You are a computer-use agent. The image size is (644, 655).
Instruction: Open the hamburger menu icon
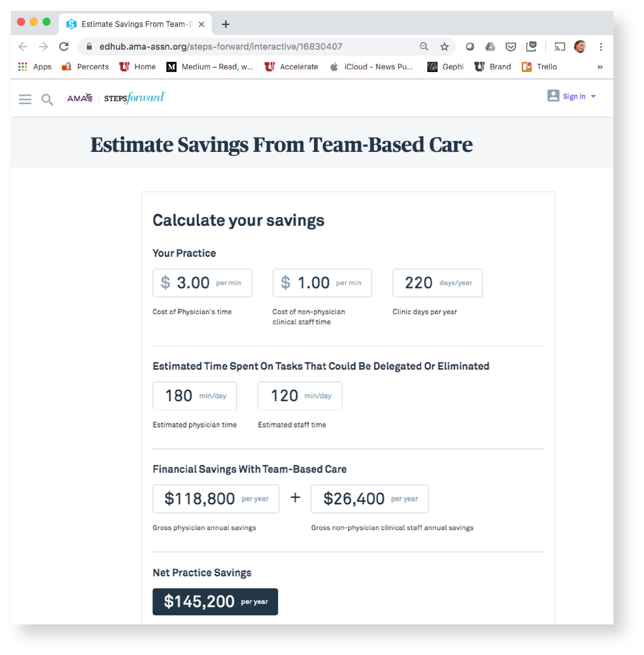point(25,99)
